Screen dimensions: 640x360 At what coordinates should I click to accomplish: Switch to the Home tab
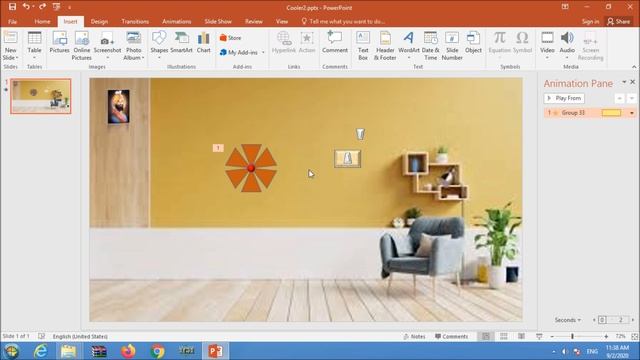pos(42,21)
